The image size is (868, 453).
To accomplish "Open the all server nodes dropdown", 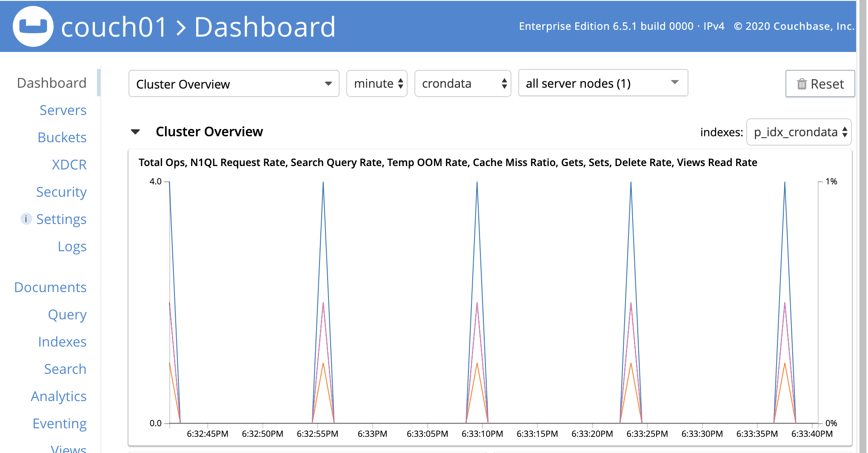I will 603,83.
